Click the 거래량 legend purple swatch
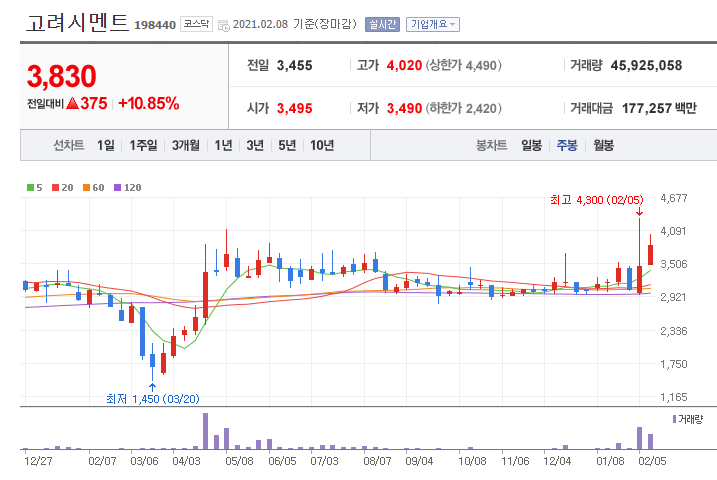This screenshot has width=717, height=480. coord(674,419)
